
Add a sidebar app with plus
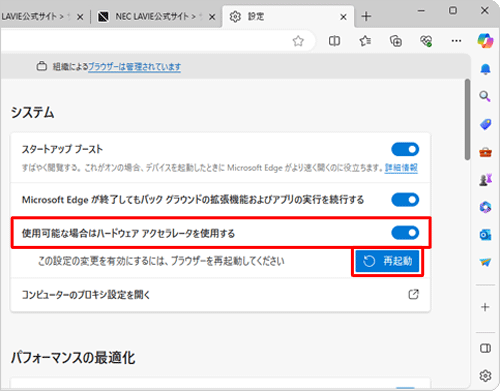(485, 307)
